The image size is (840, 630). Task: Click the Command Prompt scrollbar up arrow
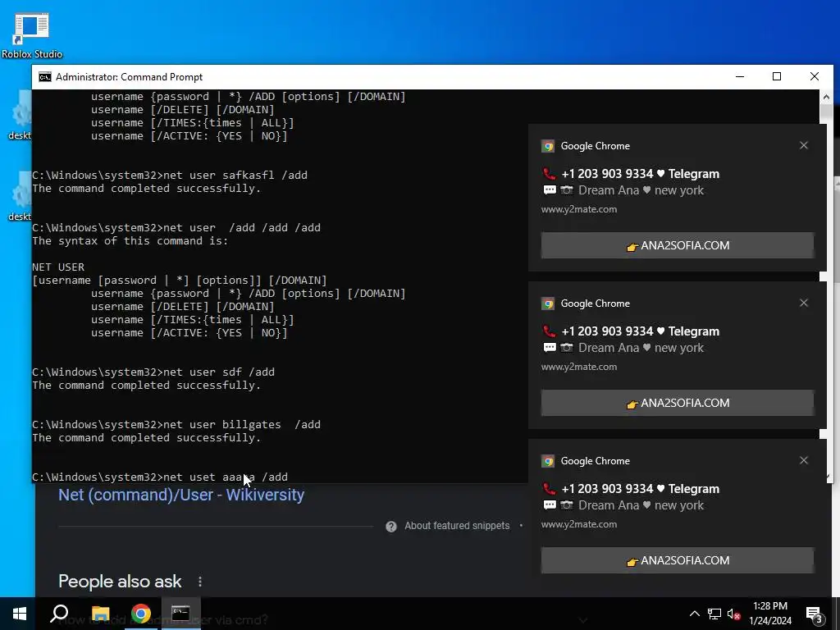(x=826, y=97)
